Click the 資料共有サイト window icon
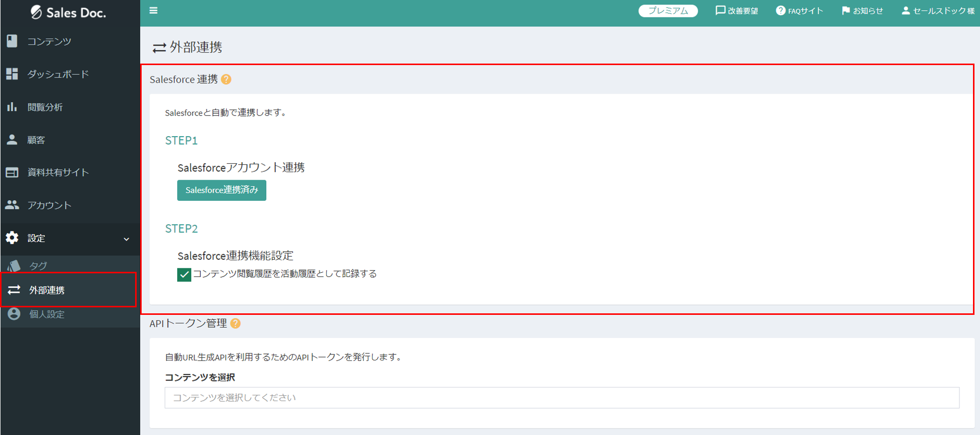The image size is (980, 435). point(12,172)
